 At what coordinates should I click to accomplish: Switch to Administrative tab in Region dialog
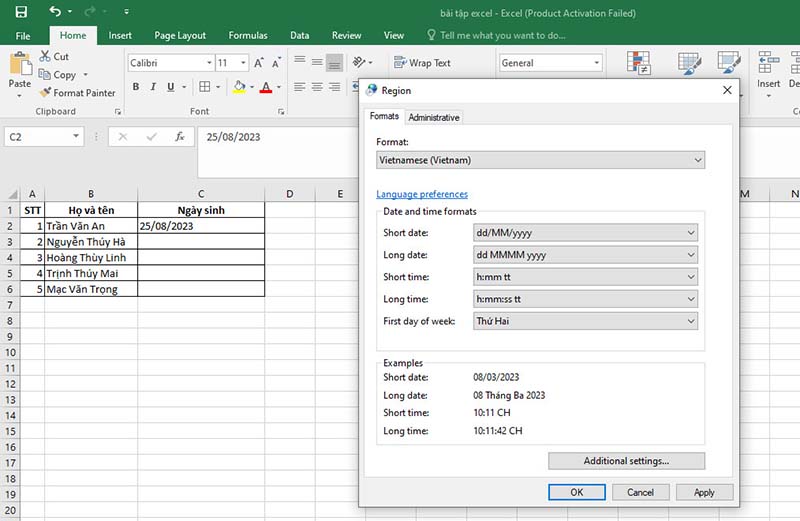tap(434, 117)
